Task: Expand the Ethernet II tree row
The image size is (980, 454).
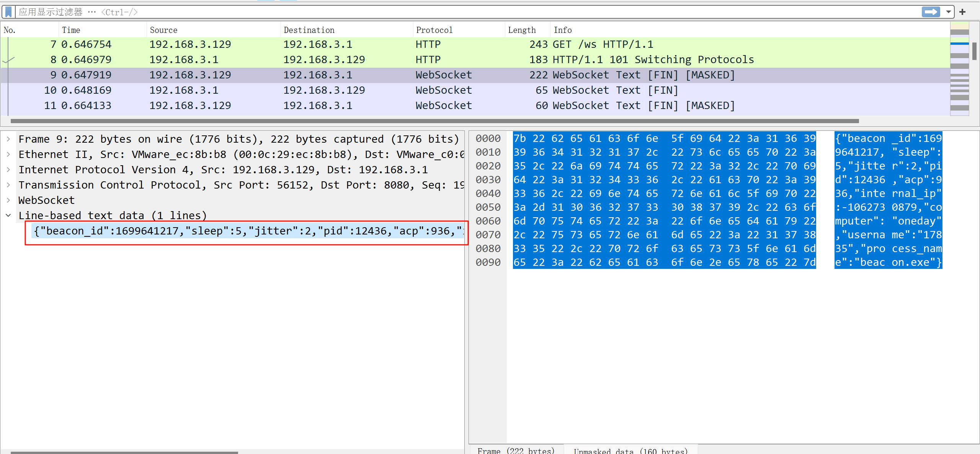Action: click(x=8, y=155)
